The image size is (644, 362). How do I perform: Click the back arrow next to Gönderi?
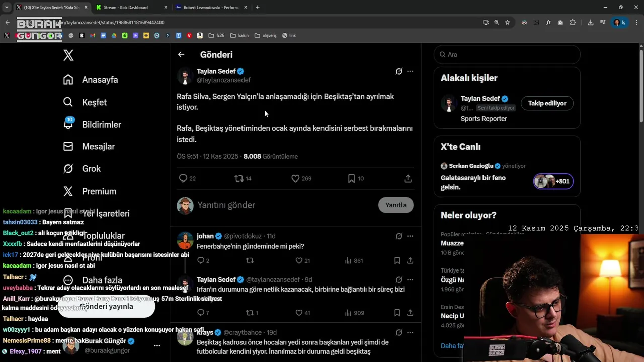tap(181, 54)
